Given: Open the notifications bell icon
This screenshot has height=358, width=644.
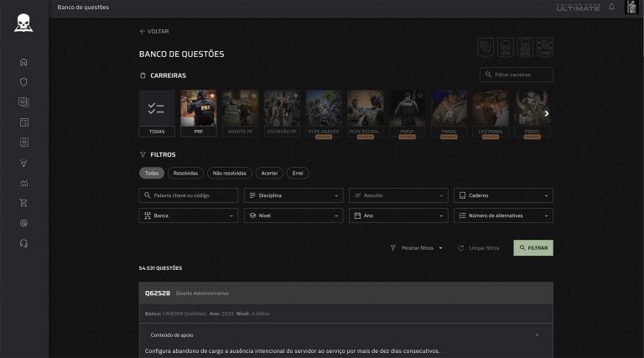Looking at the screenshot, I should pos(611,8).
